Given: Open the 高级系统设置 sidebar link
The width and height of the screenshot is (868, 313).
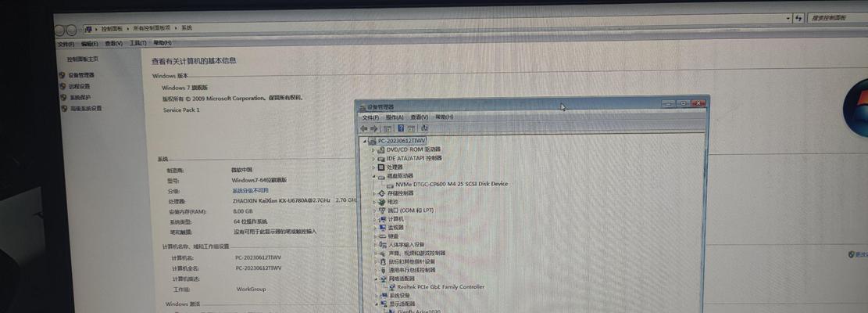Looking at the screenshot, I should tap(87, 109).
